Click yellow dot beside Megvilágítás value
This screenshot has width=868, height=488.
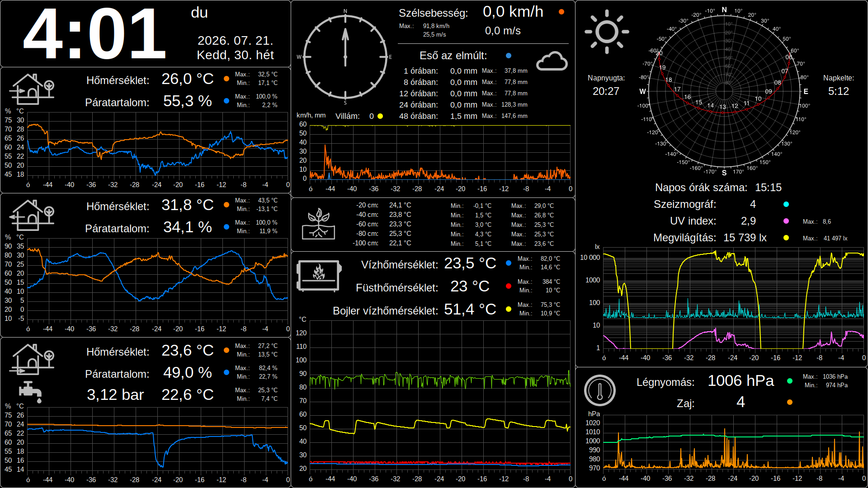click(x=786, y=238)
